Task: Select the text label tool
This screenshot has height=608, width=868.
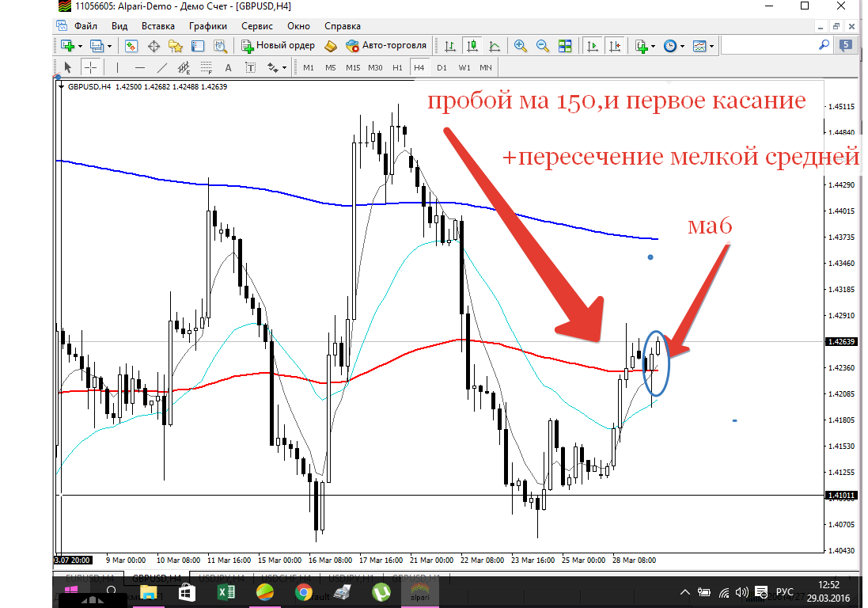Action: point(250,67)
